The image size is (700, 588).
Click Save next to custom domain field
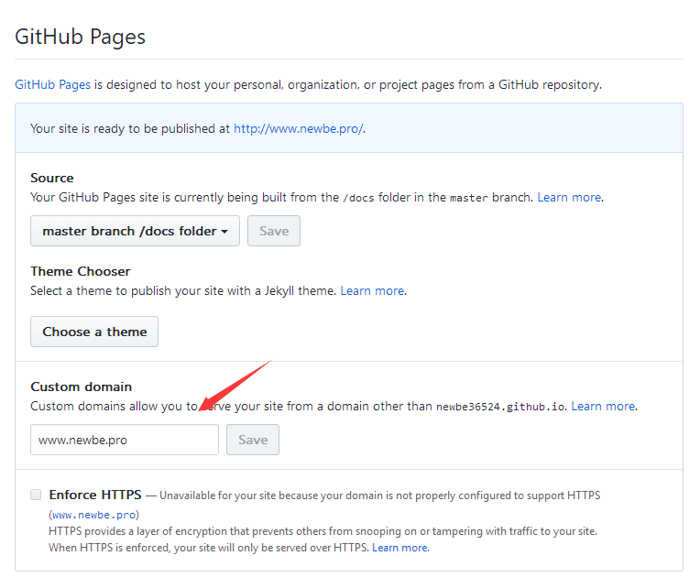tap(253, 440)
